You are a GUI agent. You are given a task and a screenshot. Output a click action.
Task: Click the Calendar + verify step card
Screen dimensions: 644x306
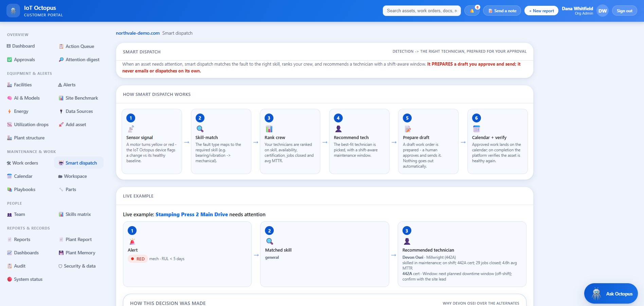point(498,141)
